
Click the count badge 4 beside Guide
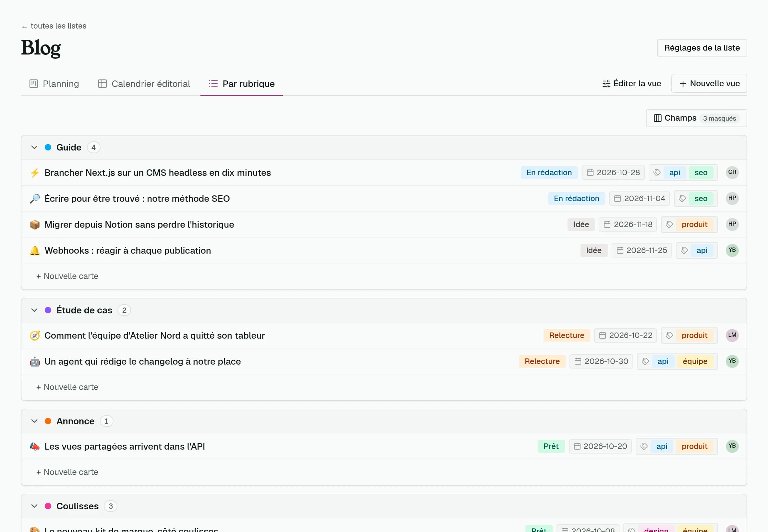[x=94, y=147]
